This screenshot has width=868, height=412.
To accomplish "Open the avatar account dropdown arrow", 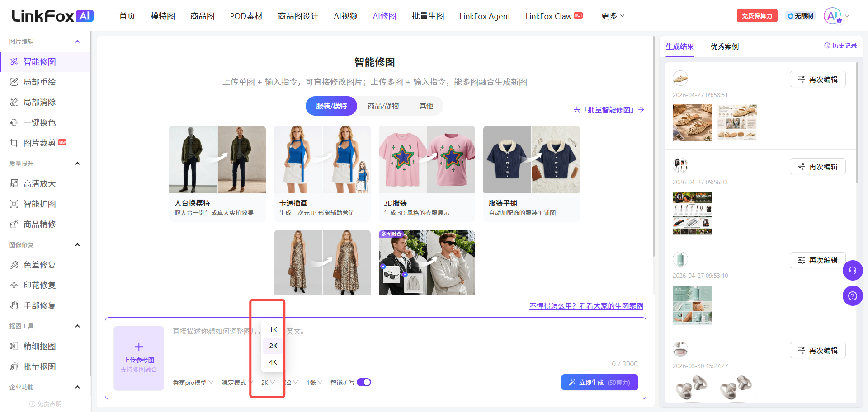I will (x=847, y=16).
